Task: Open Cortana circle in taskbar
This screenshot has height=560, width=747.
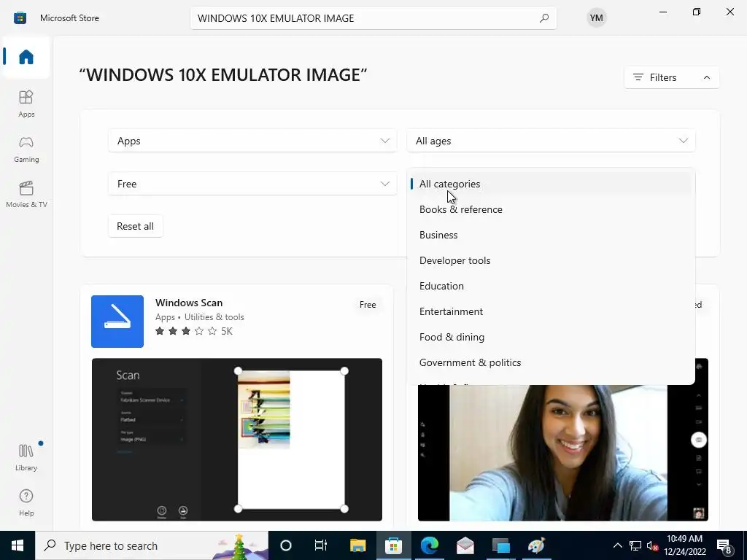Action: pos(286,545)
